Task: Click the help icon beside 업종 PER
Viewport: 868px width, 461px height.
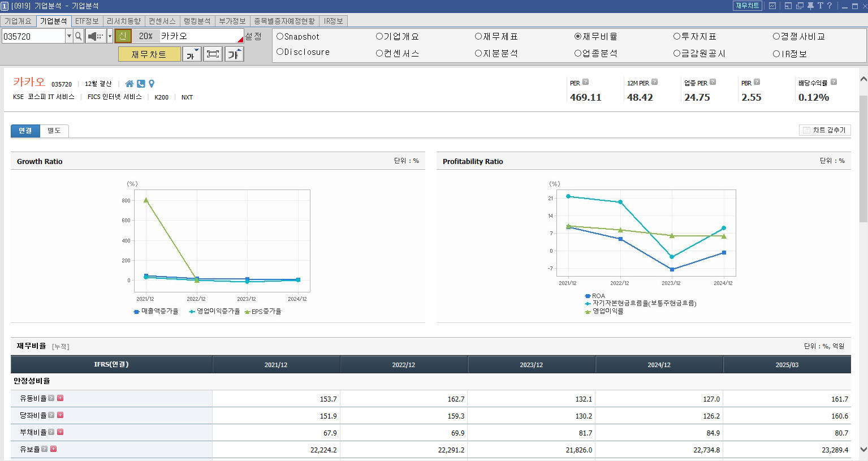Action: 712,82
